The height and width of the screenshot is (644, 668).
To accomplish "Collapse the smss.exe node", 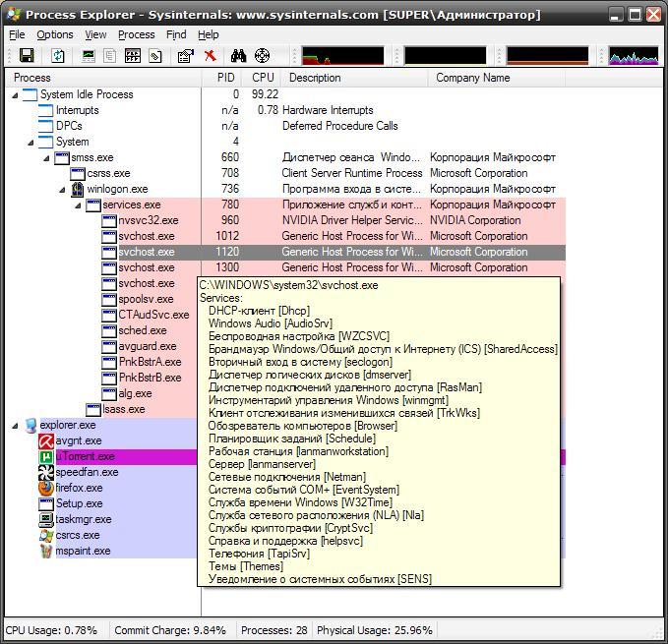I will [46, 158].
